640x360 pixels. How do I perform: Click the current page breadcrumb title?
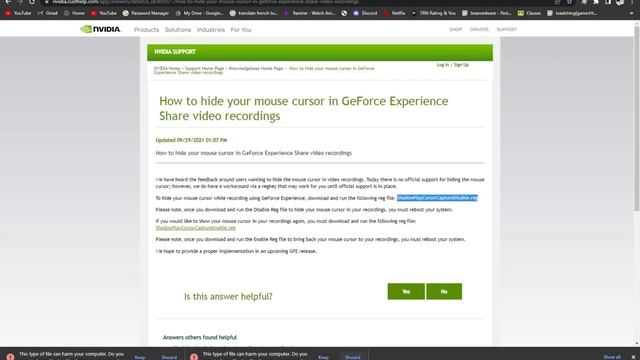pos(264,70)
